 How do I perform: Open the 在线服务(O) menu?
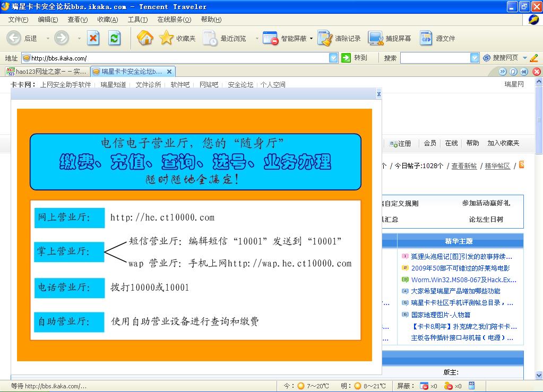point(174,20)
